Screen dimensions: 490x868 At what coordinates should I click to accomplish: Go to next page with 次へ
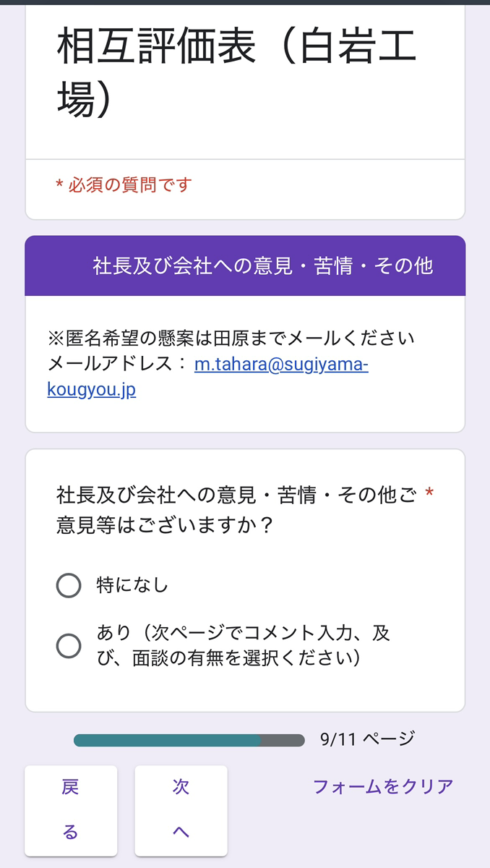181,810
